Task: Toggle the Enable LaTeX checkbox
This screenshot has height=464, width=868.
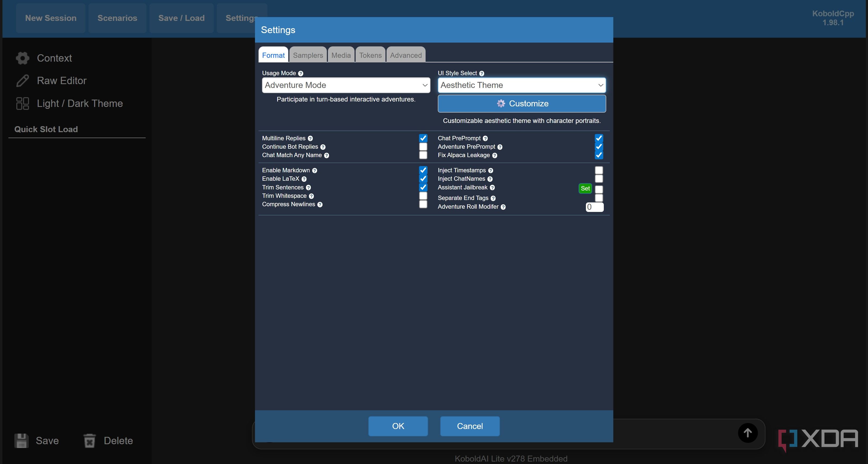Action: coord(423,179)
